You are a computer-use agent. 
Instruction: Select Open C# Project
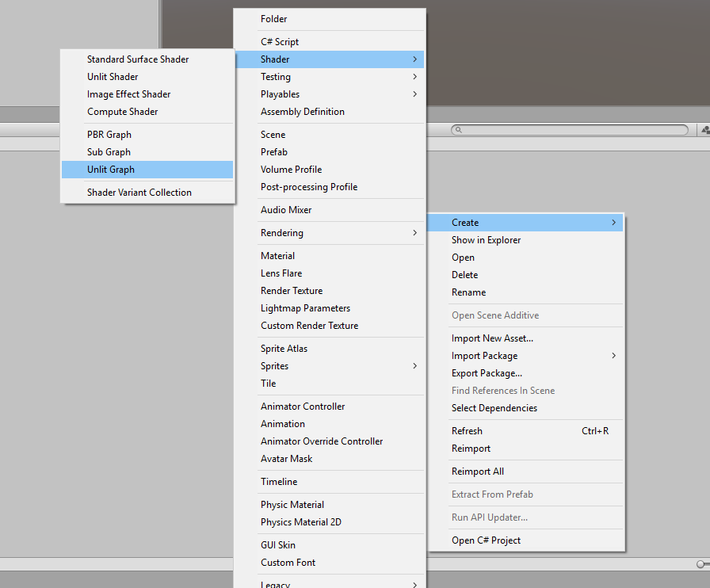[486, 540]
